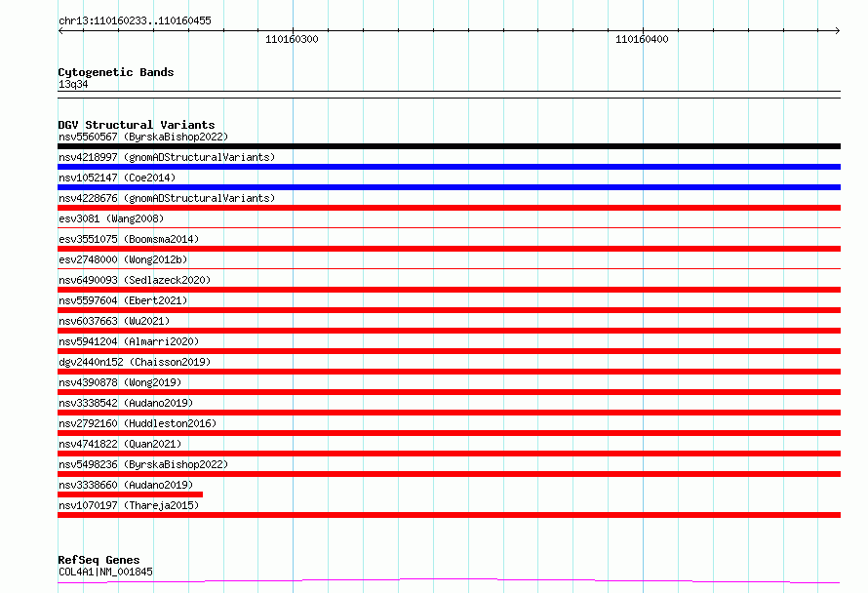Click the nsv4390878 Wong2019 variant bar

(449, 392)
